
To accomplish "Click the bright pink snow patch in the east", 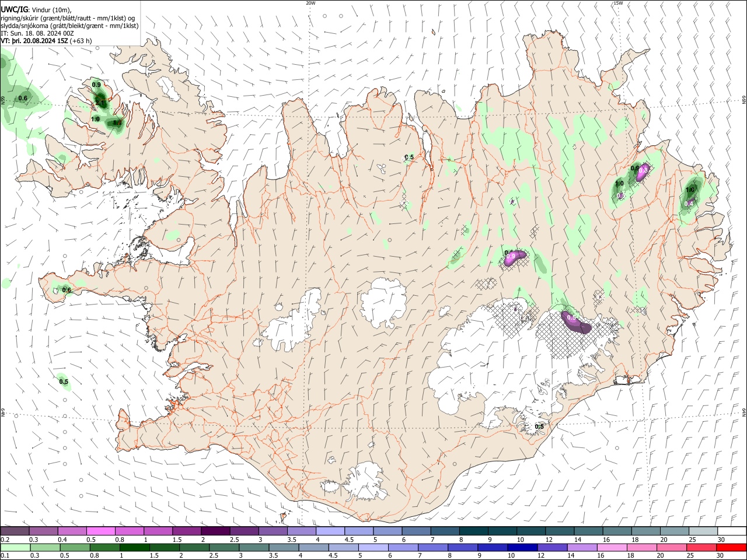I will pyautogui.click(x=642, y=173).
